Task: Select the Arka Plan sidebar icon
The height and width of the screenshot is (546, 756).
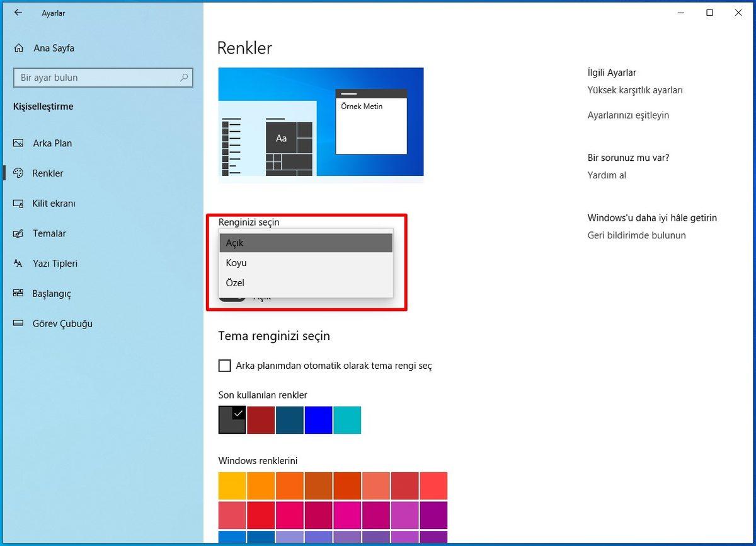Action: click(18, 143)
